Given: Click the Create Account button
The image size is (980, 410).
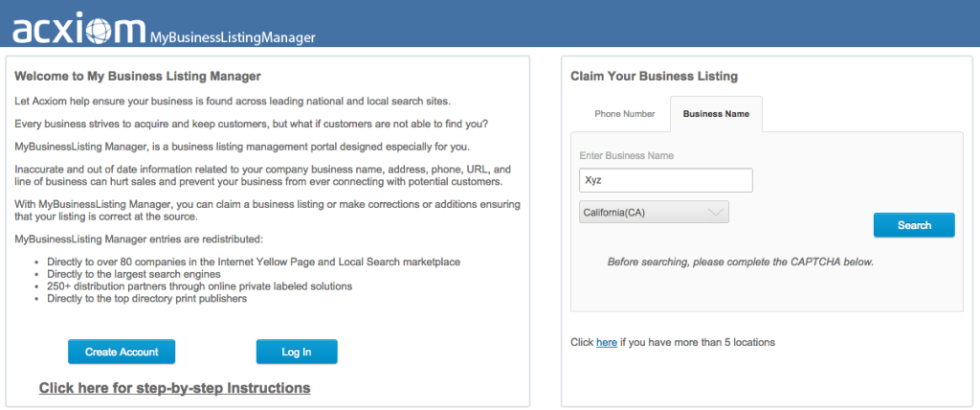Looking at the screenshot, I should pyautogui.click(x=122, y=352).
